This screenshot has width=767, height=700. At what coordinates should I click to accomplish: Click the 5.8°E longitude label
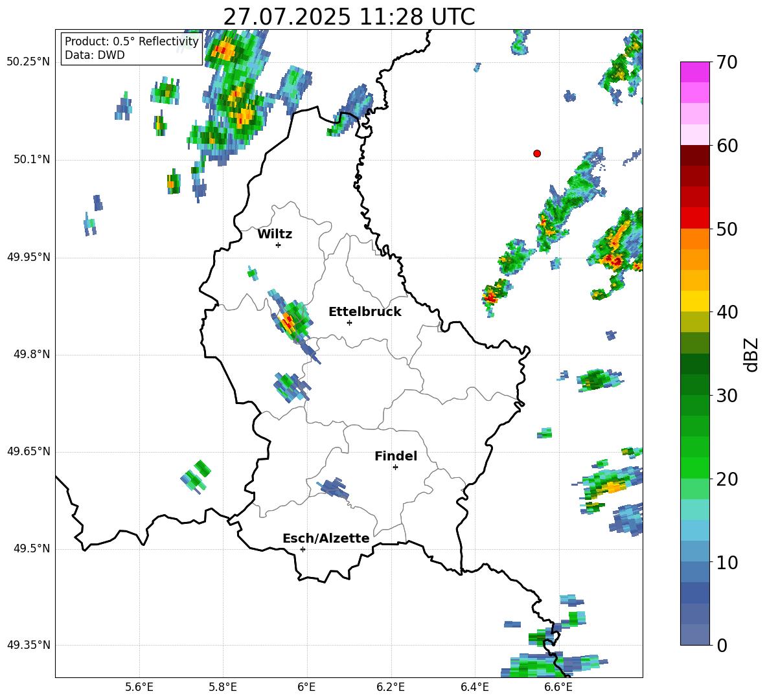(223, 687)
